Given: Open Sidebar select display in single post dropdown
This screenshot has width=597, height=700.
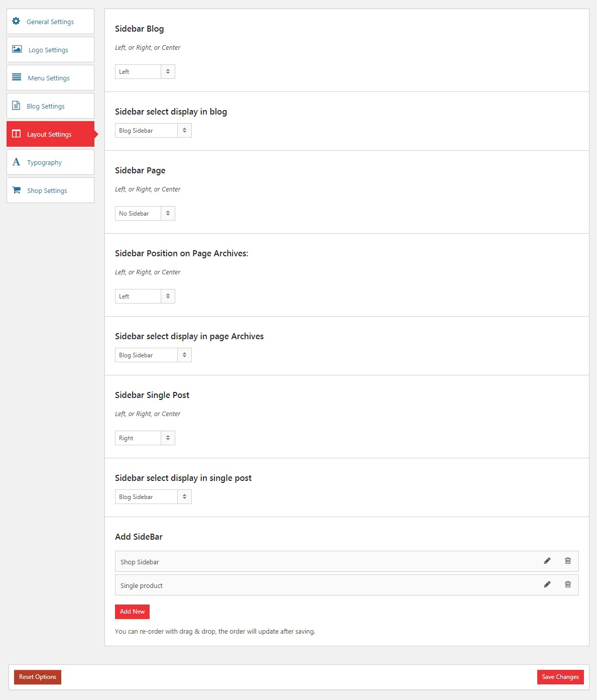Looking at the screenshot, I should pyautogui.click(x=153, y=497).
